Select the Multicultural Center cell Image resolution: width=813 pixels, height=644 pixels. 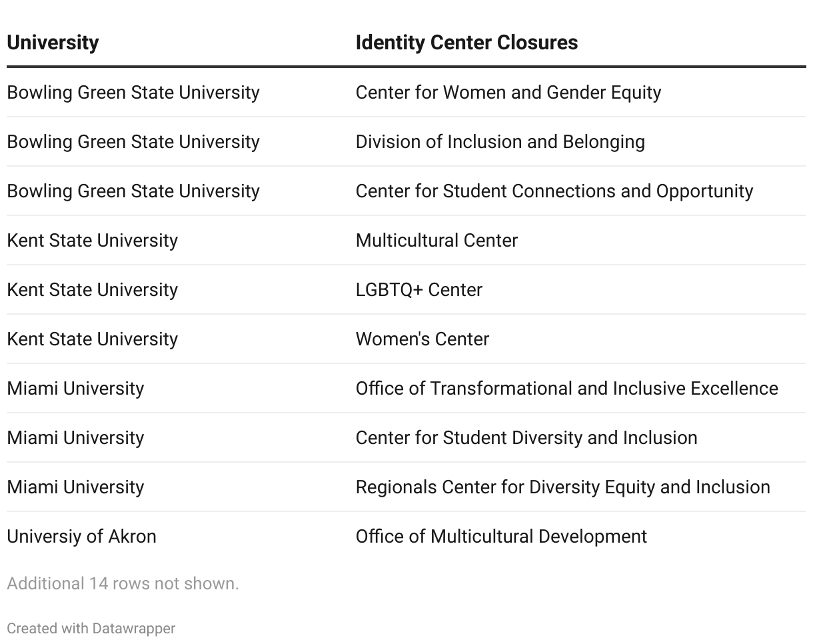[436, 240]
